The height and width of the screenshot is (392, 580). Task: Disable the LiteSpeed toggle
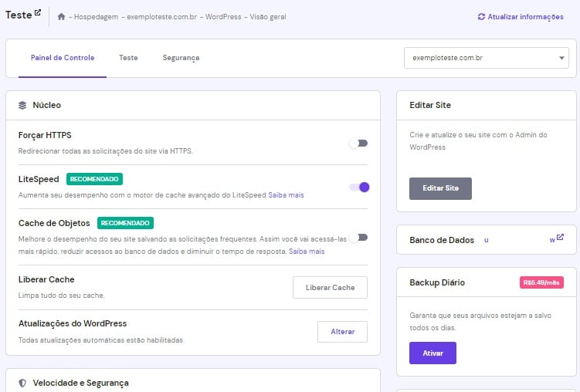click(359, 188)
